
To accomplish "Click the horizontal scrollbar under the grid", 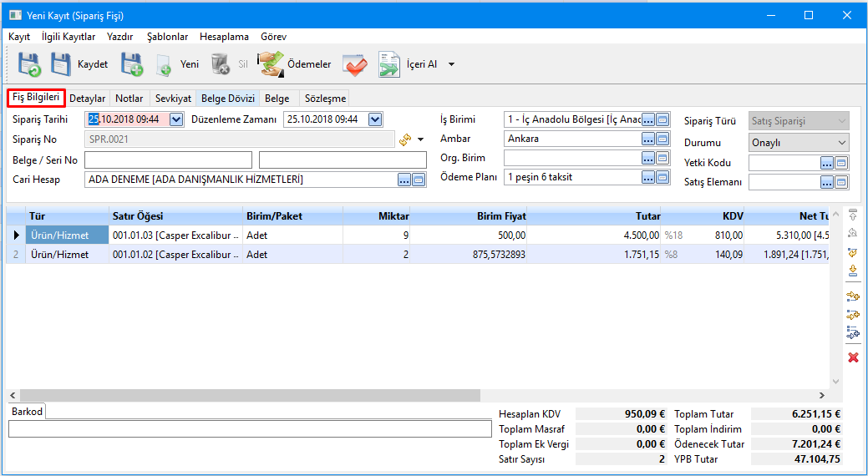I will [x=251, y=395].
